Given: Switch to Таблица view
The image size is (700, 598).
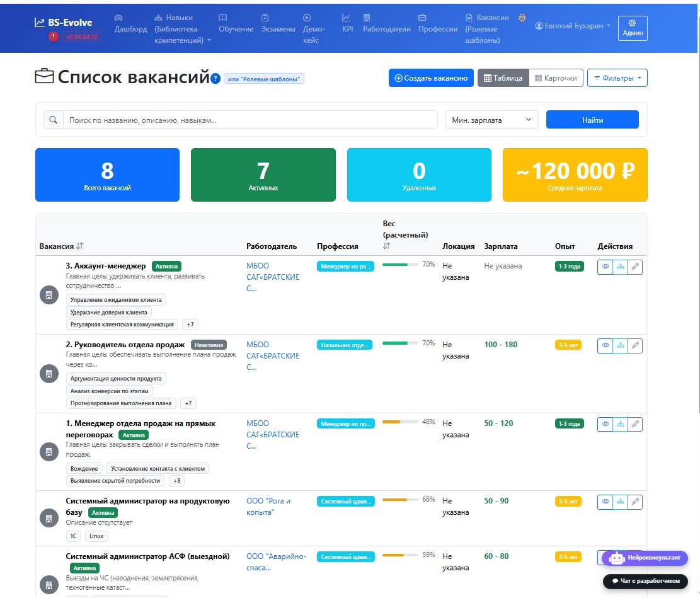Looking at the screenshot, I should 503,78.
